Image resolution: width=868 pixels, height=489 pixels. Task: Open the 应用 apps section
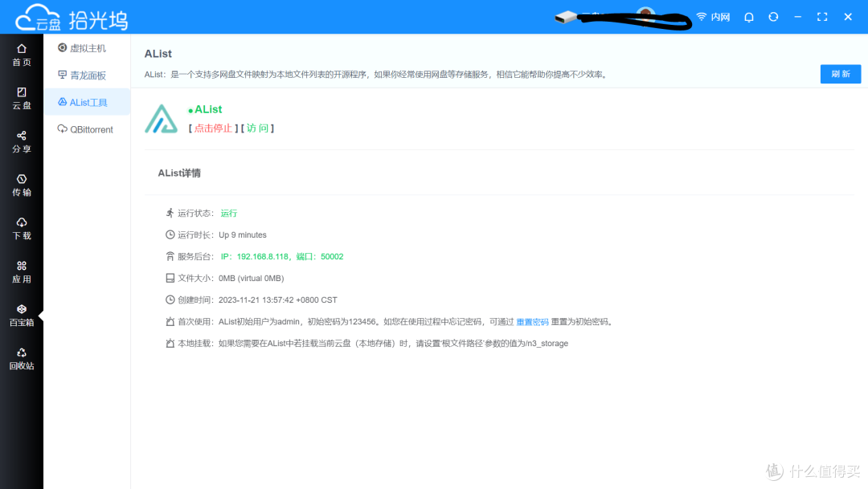[22, 272]
